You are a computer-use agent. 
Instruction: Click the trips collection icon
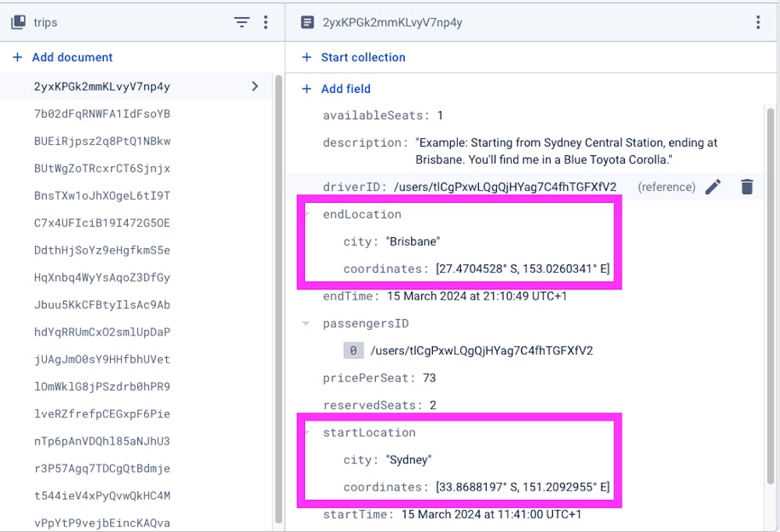pos(18,23)
